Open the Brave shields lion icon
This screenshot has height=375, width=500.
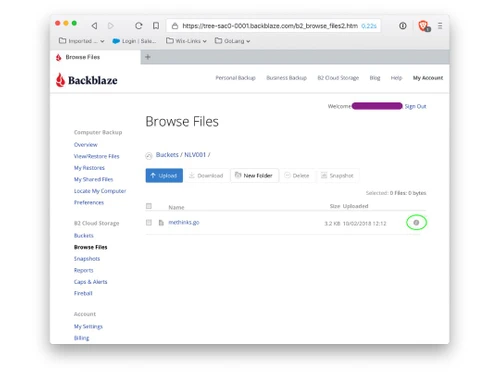(424, 26)
